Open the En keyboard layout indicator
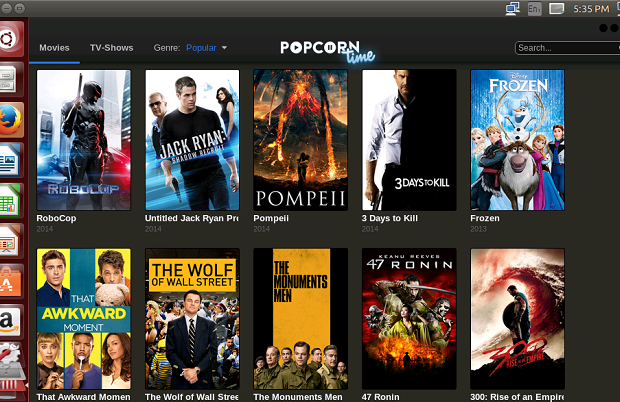 coord(534,9)
